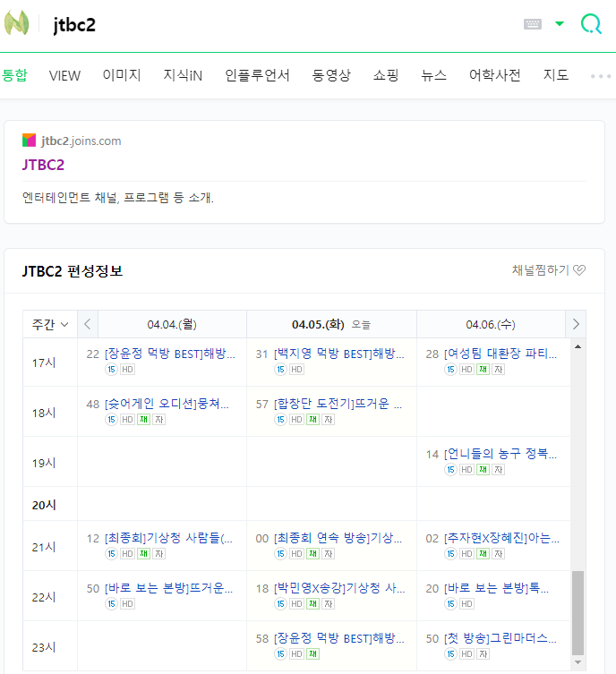Click HD icon under 백지영 먹방 program
The height and width of the screenshot is (674, 616).
click(296, 370)
